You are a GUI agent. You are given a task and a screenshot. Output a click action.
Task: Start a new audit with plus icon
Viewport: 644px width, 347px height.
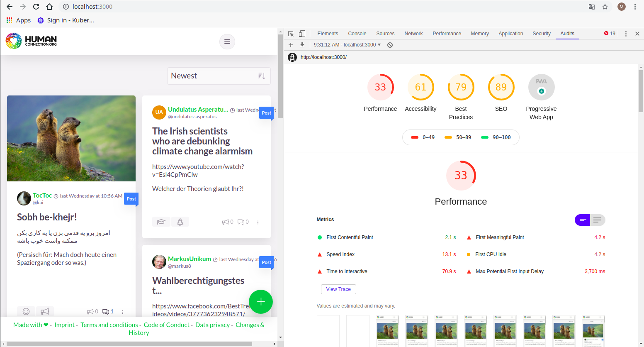[x=291, y=45]
